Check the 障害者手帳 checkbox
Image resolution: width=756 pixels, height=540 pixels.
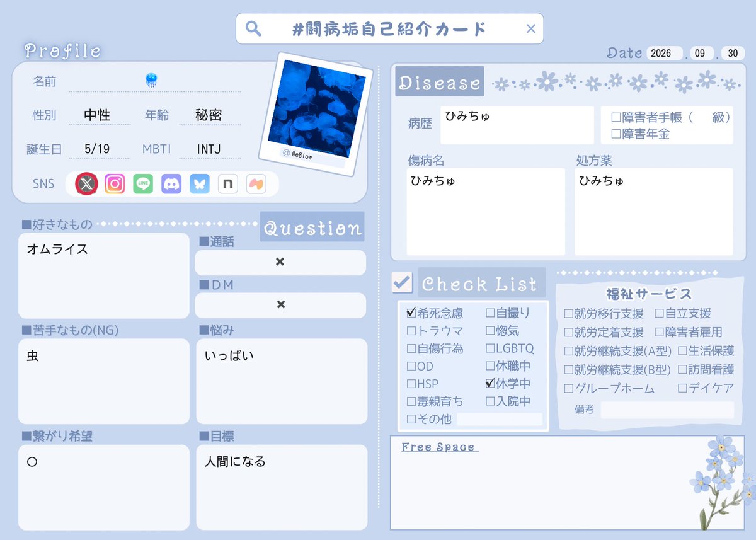click(616, 117)
